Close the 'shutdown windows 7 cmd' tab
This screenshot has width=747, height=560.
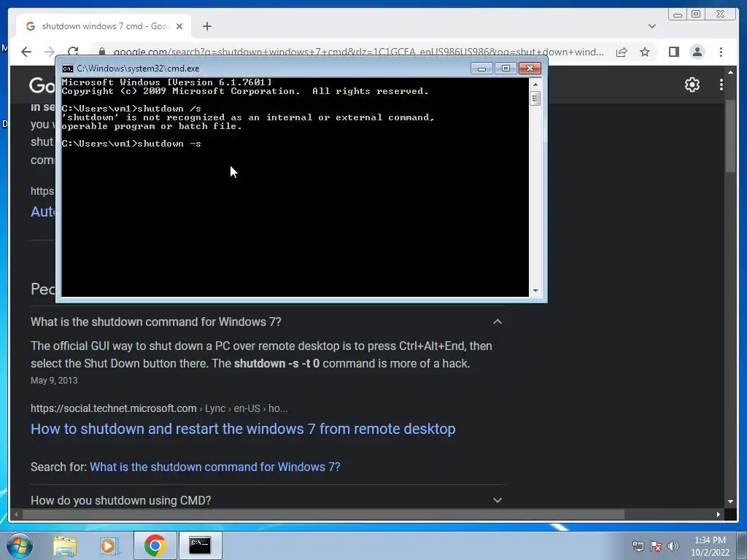pos(179,26)
